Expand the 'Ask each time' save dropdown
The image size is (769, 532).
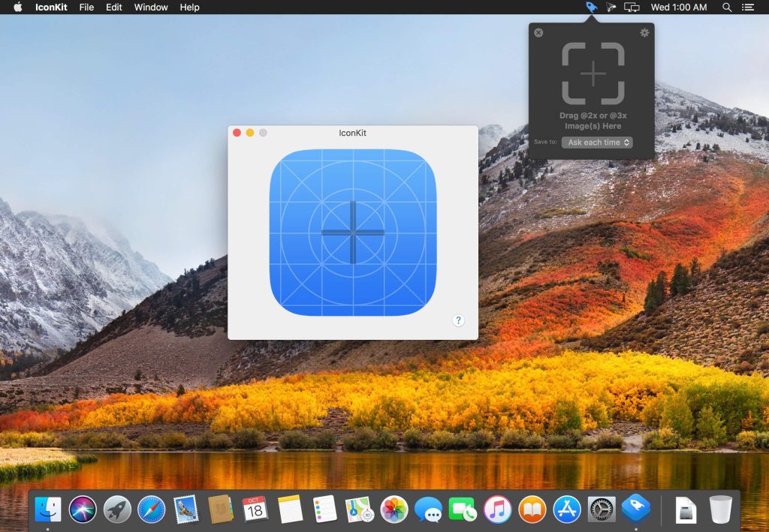click(597, 143)
